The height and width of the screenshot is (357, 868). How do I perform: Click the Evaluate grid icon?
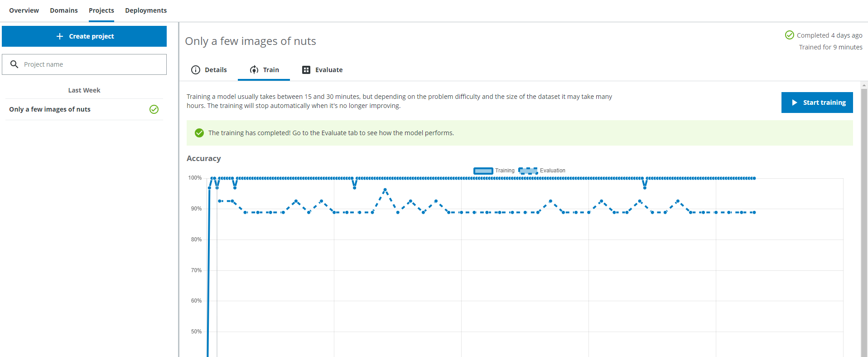306,70
